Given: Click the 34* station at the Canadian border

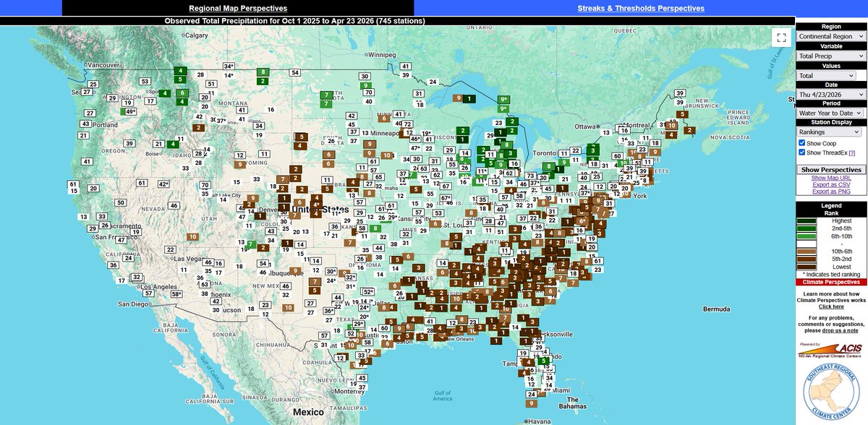Looking at the screenshot, I should click(x=229, y=66).
